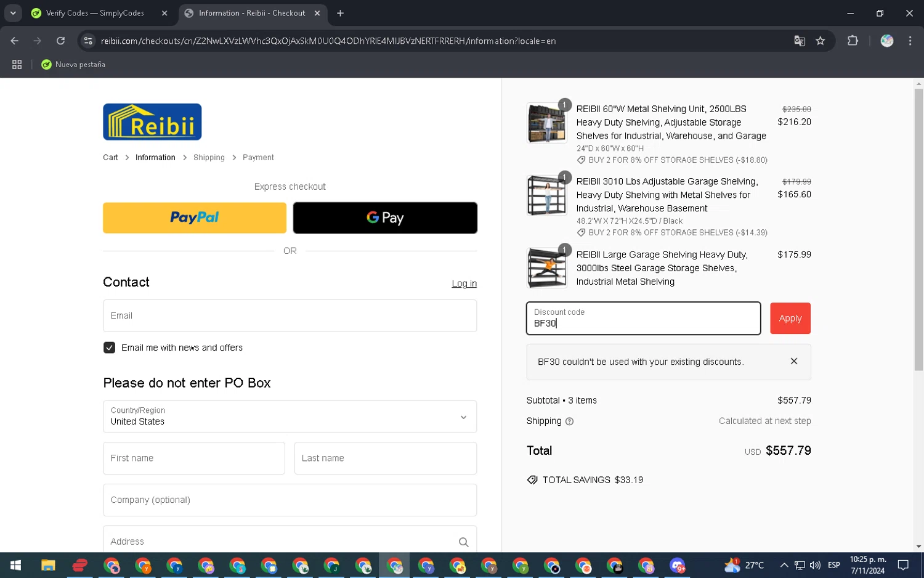Click the BUY 2 FOR 8% OFF (-$18.80) tag
This screenshot has height=578, width=924.
pyautogui.click(x=672, y=160)
